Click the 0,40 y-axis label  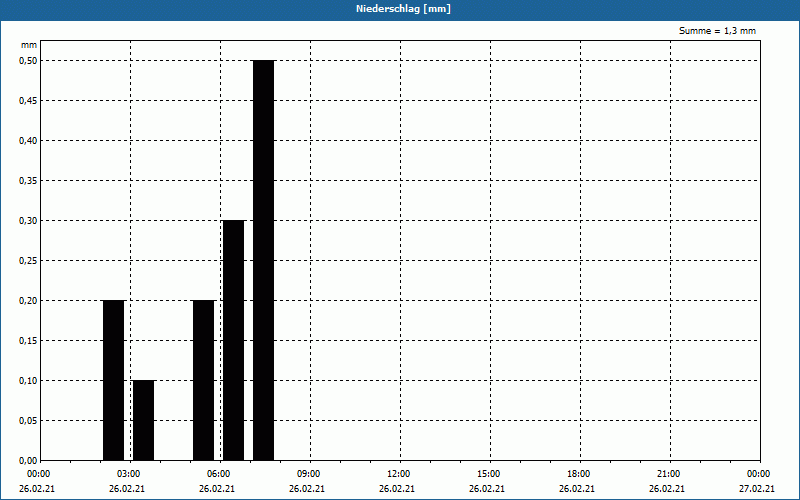[28, 141]
